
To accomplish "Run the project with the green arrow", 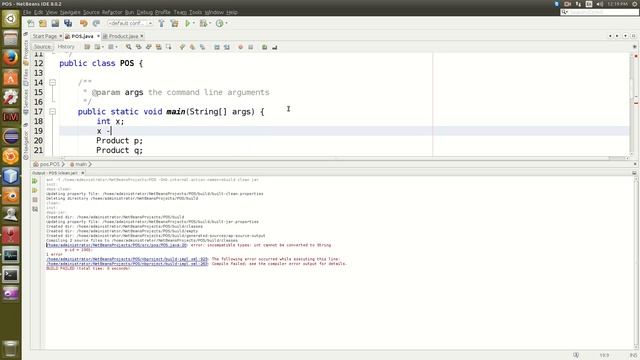I will coord(187,23).
